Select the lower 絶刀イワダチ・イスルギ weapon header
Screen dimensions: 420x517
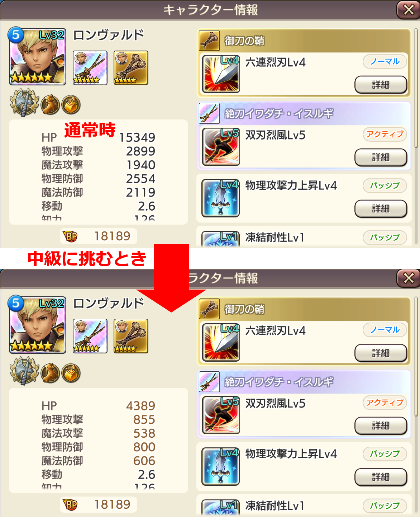click(304, 382)
